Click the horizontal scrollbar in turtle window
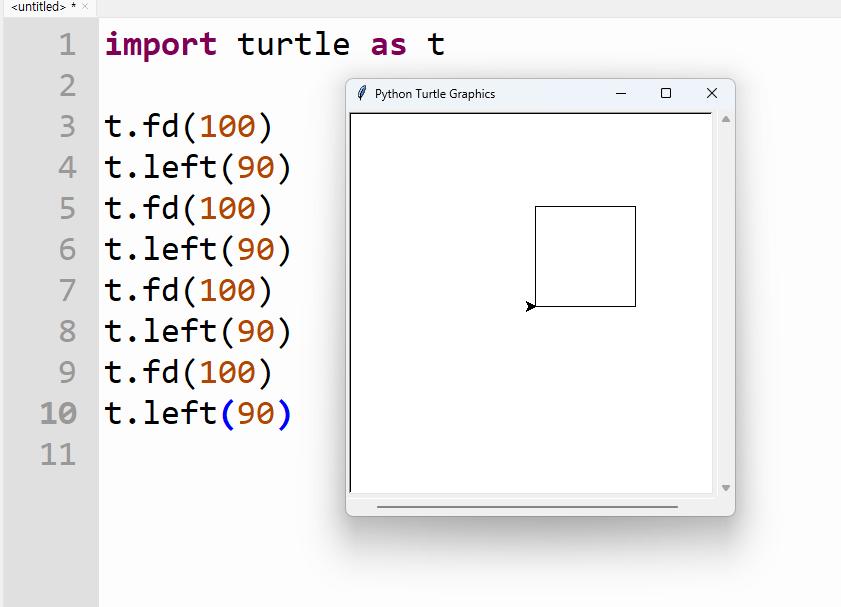This screenshot has width=841, height=607. pyautogui.click(x=527, y=506)
